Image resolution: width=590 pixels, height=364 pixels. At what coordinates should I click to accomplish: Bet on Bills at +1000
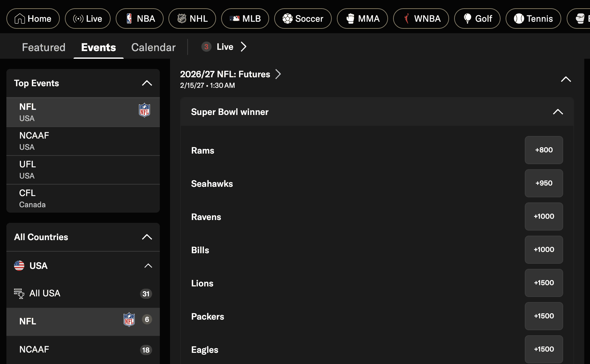tap(544, 250)
